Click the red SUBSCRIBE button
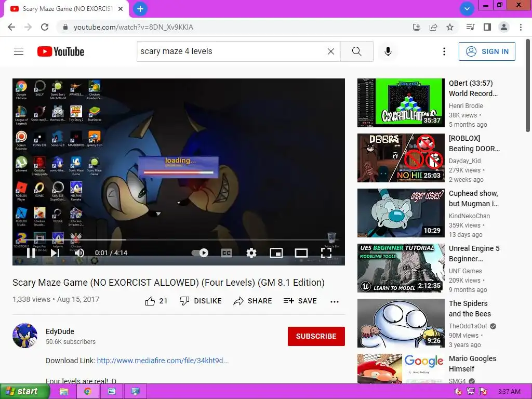Screen dimensions: 532x399 (316, 336)
